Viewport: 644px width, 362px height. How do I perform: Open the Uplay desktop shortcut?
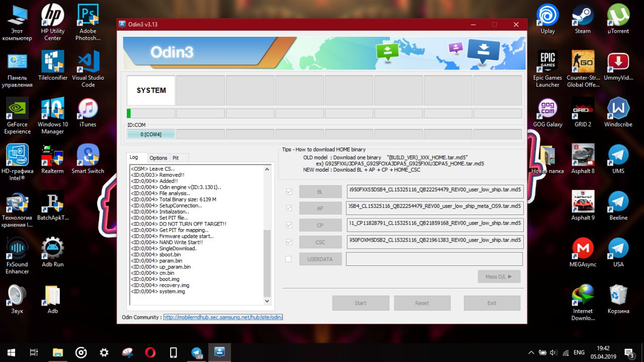point(547,19)
